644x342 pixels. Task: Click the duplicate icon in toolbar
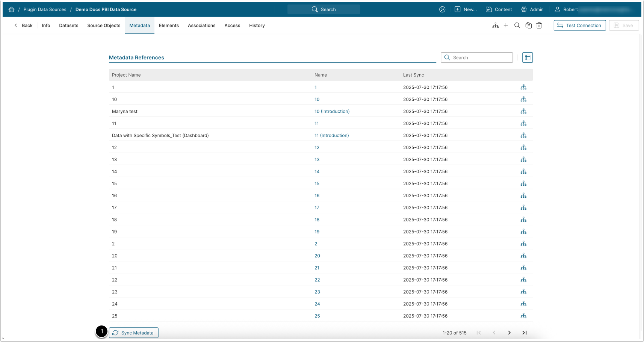pyautogui.click(x=528, y=26)
